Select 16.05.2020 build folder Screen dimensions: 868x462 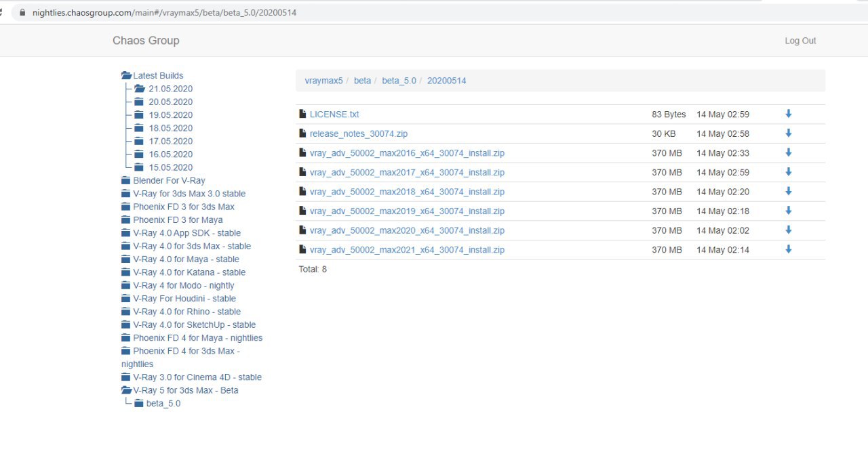171,154
